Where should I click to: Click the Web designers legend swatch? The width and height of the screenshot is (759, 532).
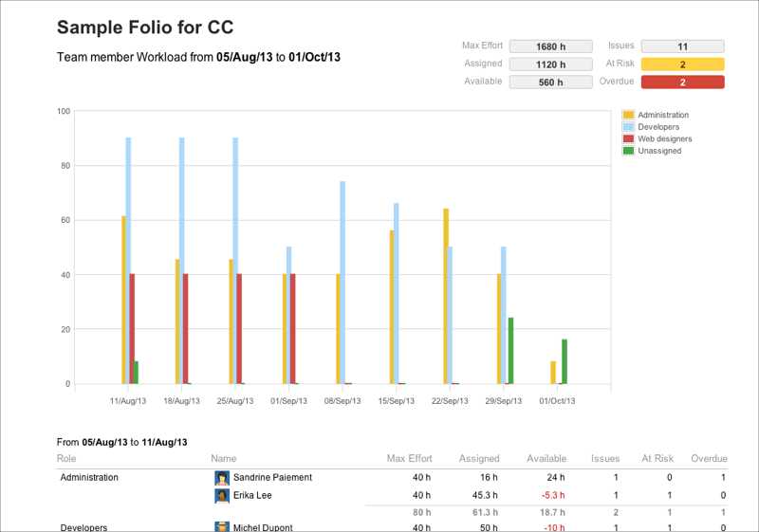pos(628,138)
